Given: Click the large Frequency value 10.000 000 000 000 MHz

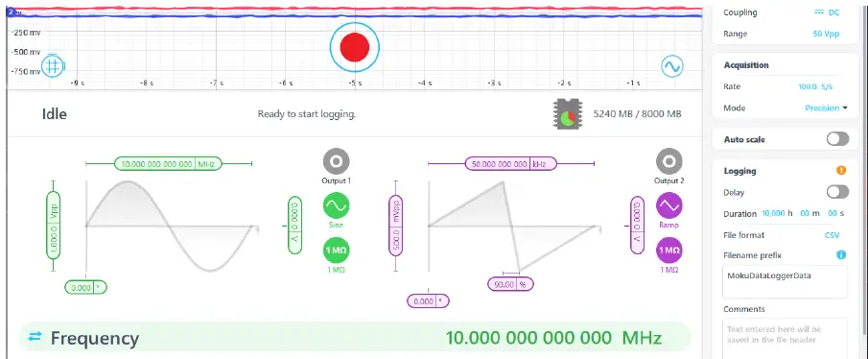Looking at the screenshot, I should pyautogui.click(x=553, y=337).
